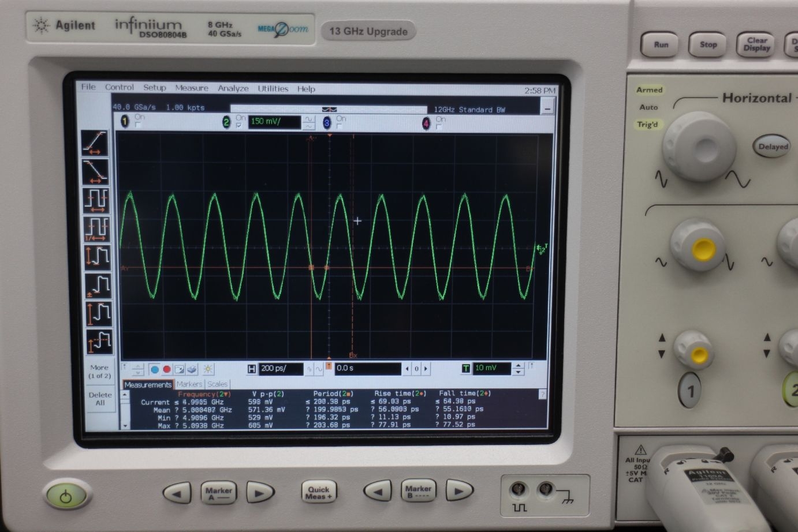Viewport: 798px width, 532px height.
Task: Open the Measure menu
Action: coord(192,88)
